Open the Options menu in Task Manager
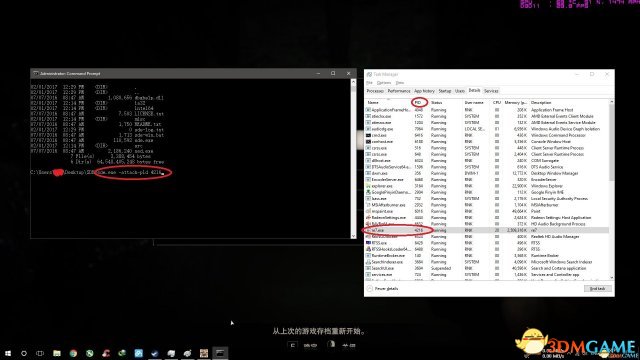Viewport: 640px width, 360px height. tap(384, 83)
